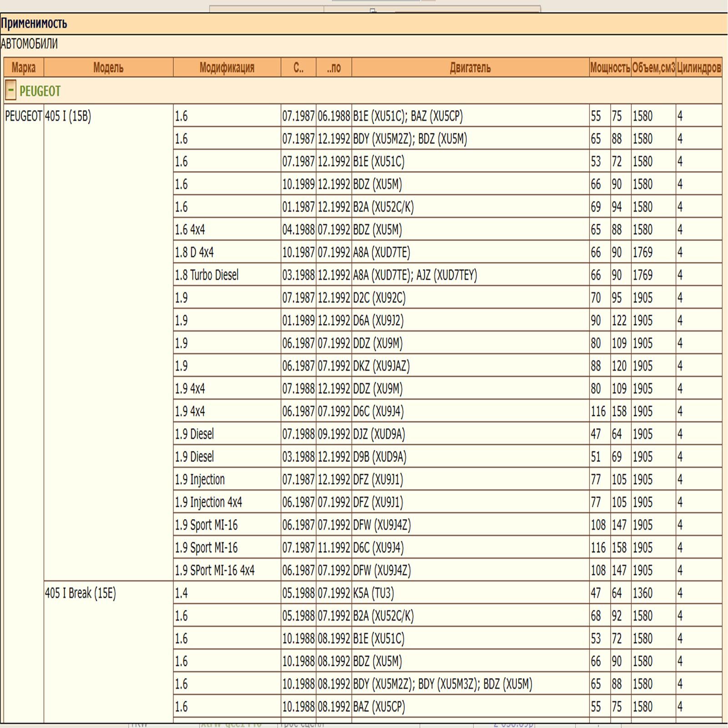Select the 1.9 SPort MI-16 4x4 modification
The height and width of the screenshot is (728, 728).
point(215,571)
